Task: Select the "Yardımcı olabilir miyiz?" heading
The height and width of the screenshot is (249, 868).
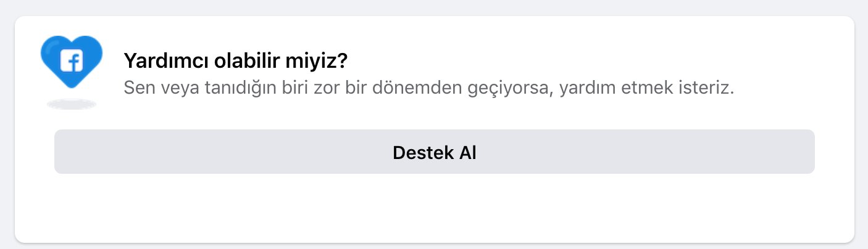Action: (236, 61)
